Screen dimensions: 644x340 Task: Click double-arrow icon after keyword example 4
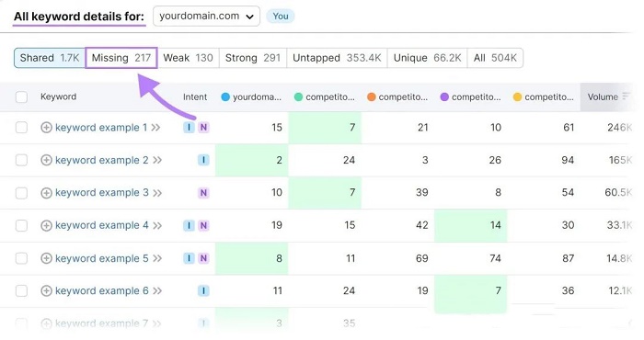click(x=157, y=225)
